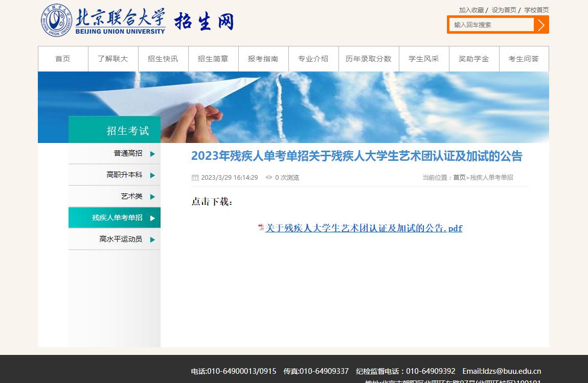Screen dimensions: 588x383
Task: Open the 考生问答 navigation tab
Action: [x=524, y=59]
